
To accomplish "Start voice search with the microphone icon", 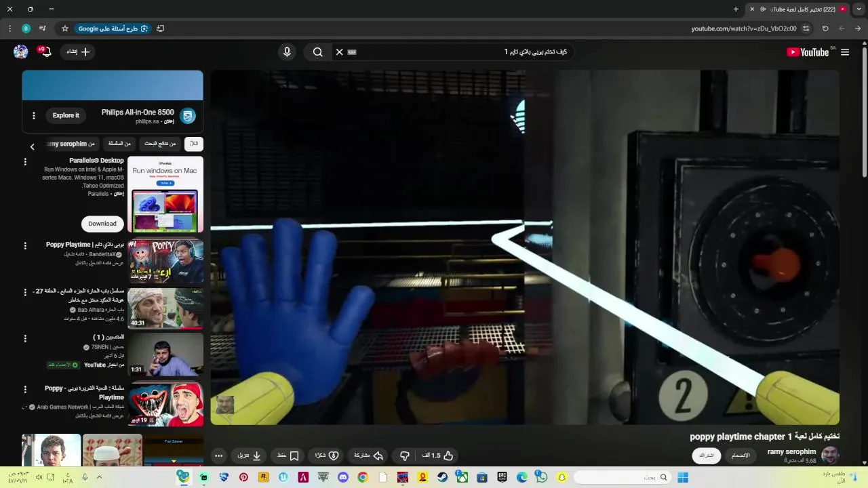I will tap(287, 52).
